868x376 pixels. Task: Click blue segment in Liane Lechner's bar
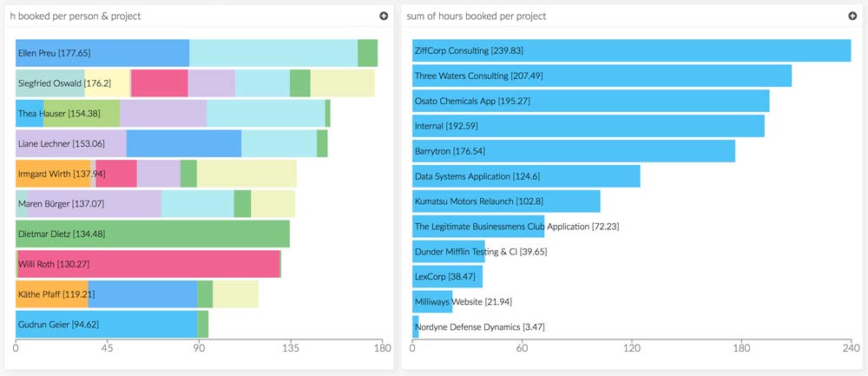(184, 143)
